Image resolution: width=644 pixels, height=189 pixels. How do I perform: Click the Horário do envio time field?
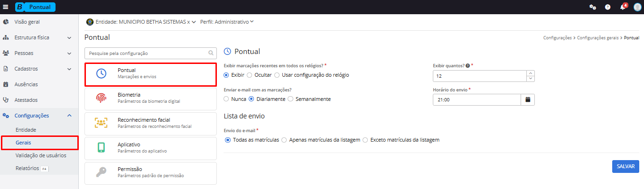pyautogui.click(x=476, y=99)
